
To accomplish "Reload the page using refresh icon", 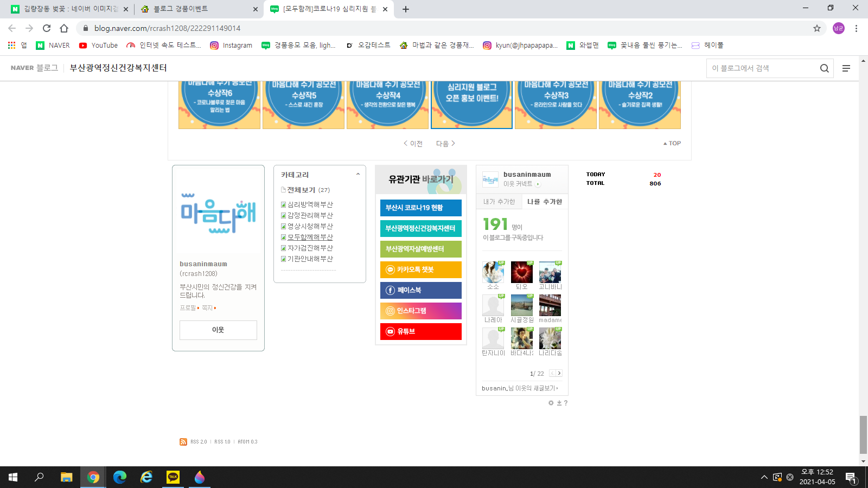I will click(x=47, y=28).
